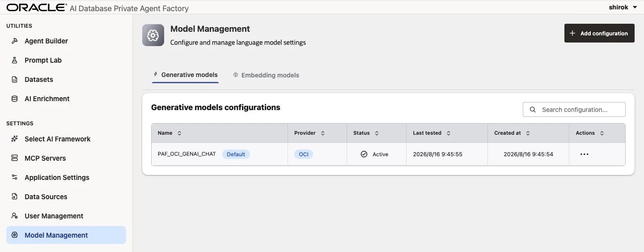Sort by Created at column arrows
This screenshot has width=644, height=252.
[x=528, y=133]
